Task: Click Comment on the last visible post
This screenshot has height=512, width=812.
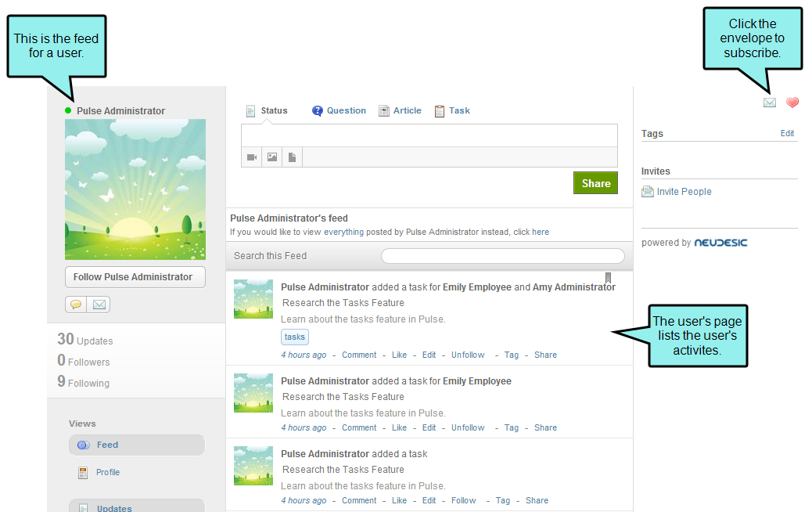Action: click(359, 500)
